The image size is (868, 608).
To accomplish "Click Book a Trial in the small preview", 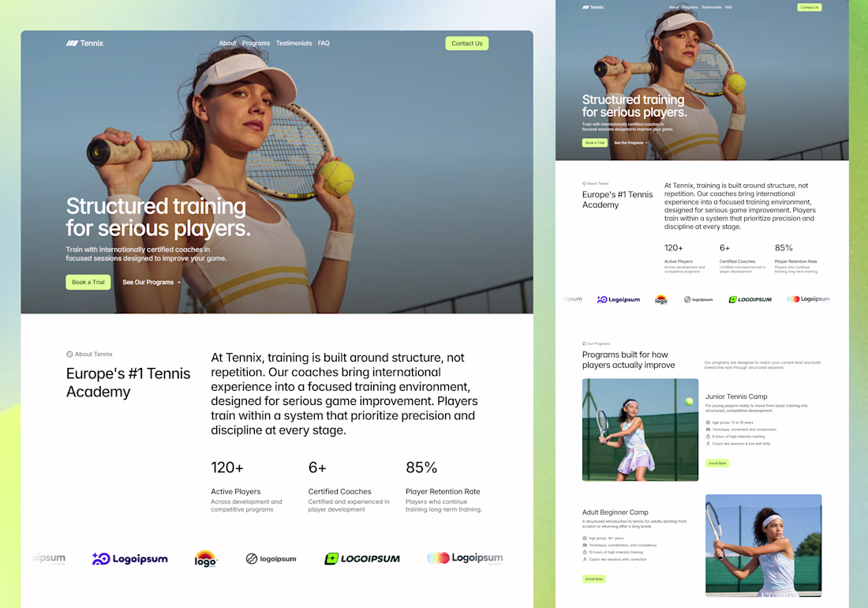I will pyautogui.click(x=595, y=143).
